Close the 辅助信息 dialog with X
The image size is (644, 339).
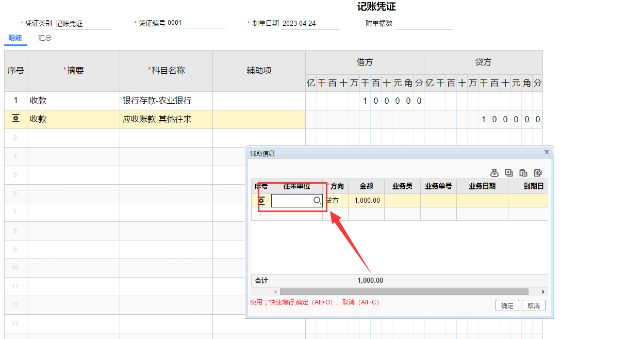pyautogui.click(x=547, y=152)
